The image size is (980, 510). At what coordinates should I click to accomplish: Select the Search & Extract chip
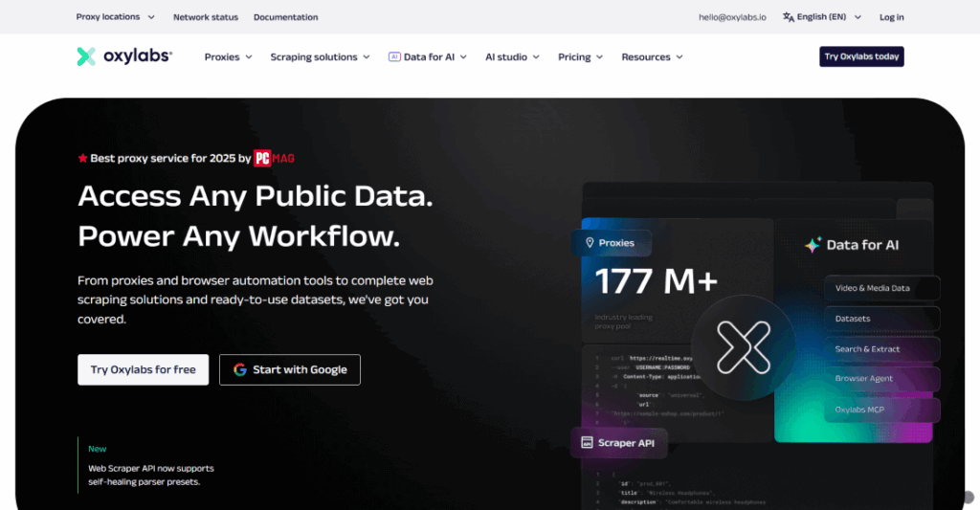[881, 349]
